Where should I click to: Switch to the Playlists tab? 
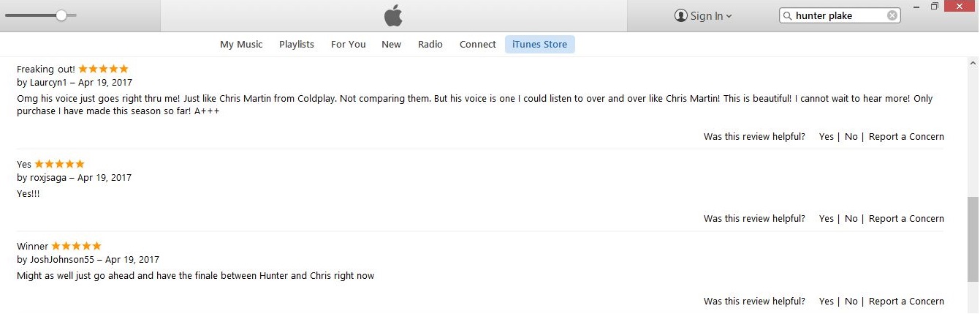pos(297,44)
